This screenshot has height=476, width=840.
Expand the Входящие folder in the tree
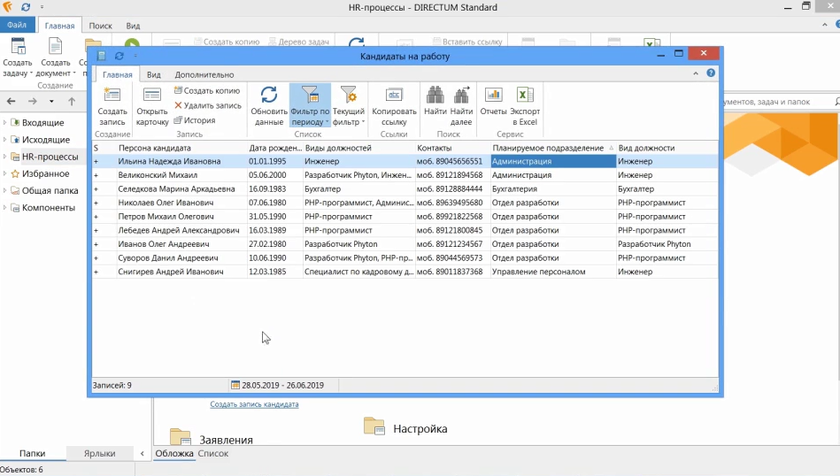click(x=5, y=123)
